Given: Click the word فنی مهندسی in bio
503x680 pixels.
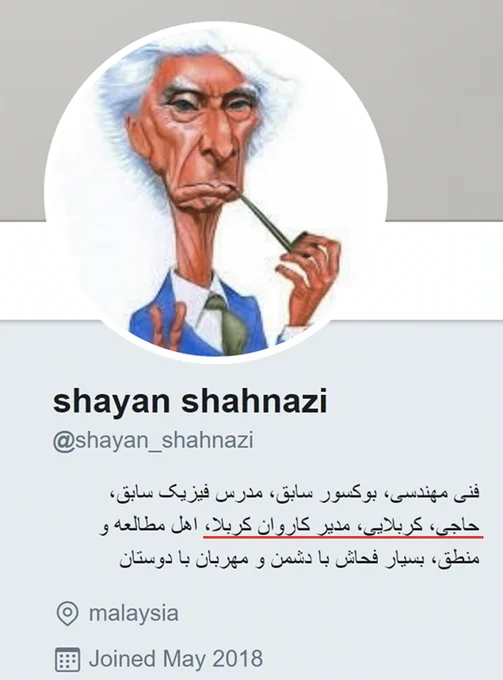Looking at the screenshot, I should tap(437, 494).
